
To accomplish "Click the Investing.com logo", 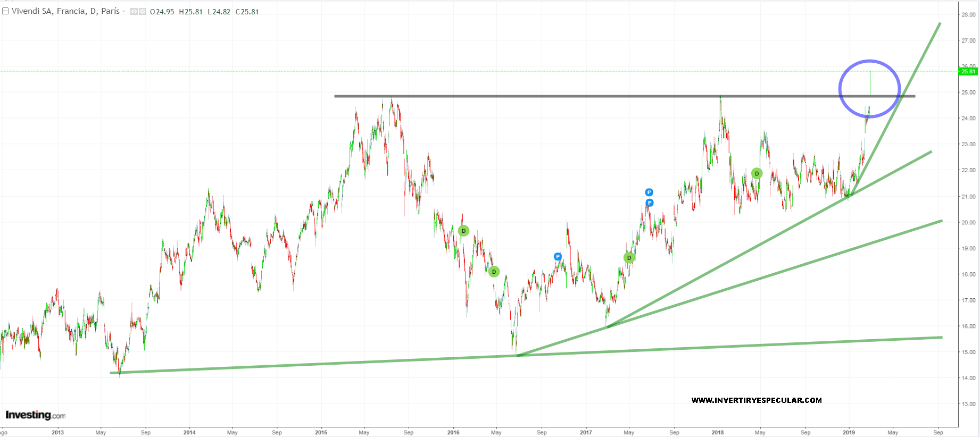I will [x=36, y=415].
